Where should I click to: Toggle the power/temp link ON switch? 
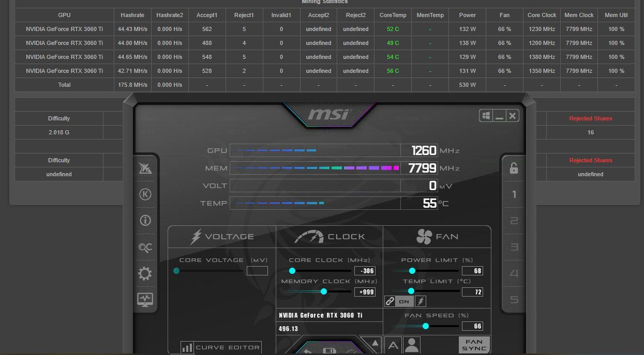coord(404,301)
